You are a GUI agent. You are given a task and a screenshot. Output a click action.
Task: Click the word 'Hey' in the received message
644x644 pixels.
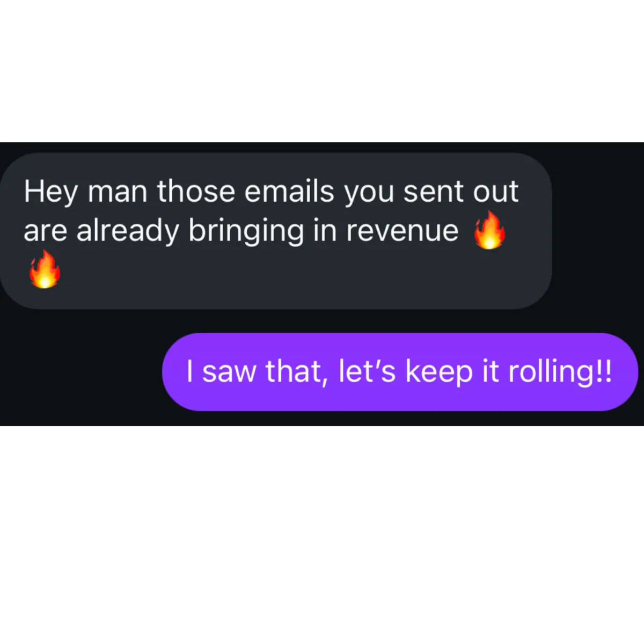pyautogui.click(x=51, y=192)
